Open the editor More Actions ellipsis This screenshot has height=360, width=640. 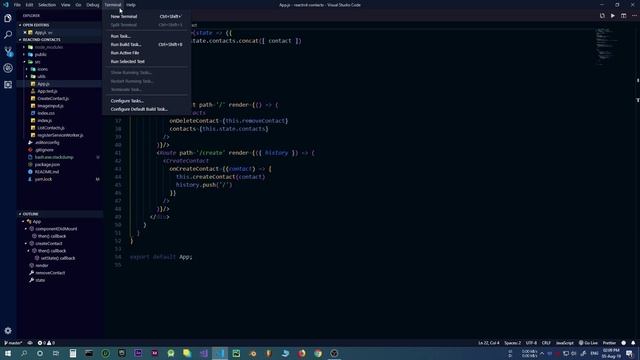click(x=634, y=16)
